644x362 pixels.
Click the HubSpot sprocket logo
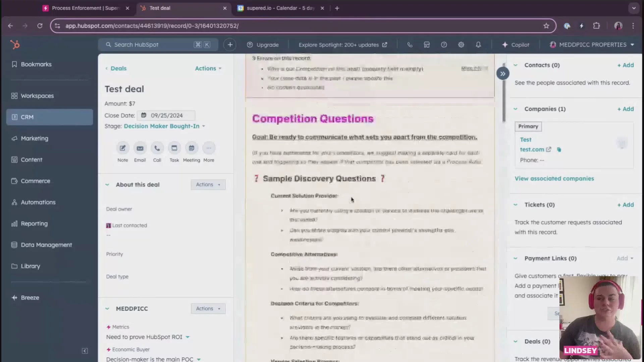(15, 45)
